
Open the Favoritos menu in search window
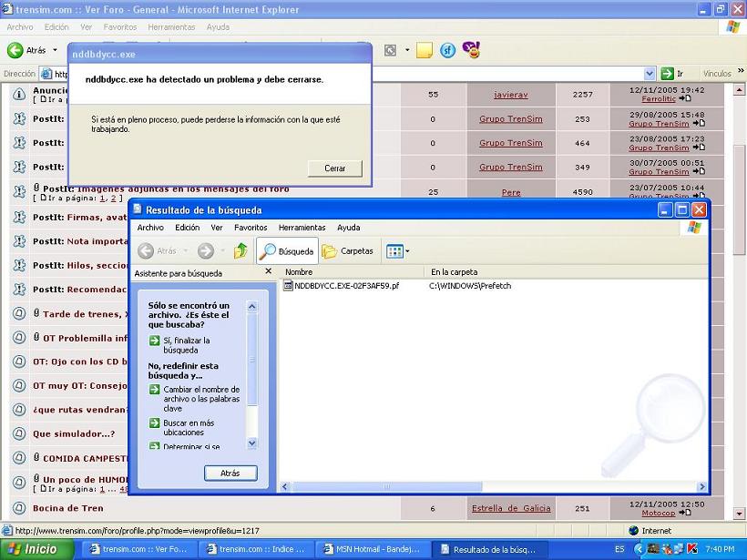[251, 228]
